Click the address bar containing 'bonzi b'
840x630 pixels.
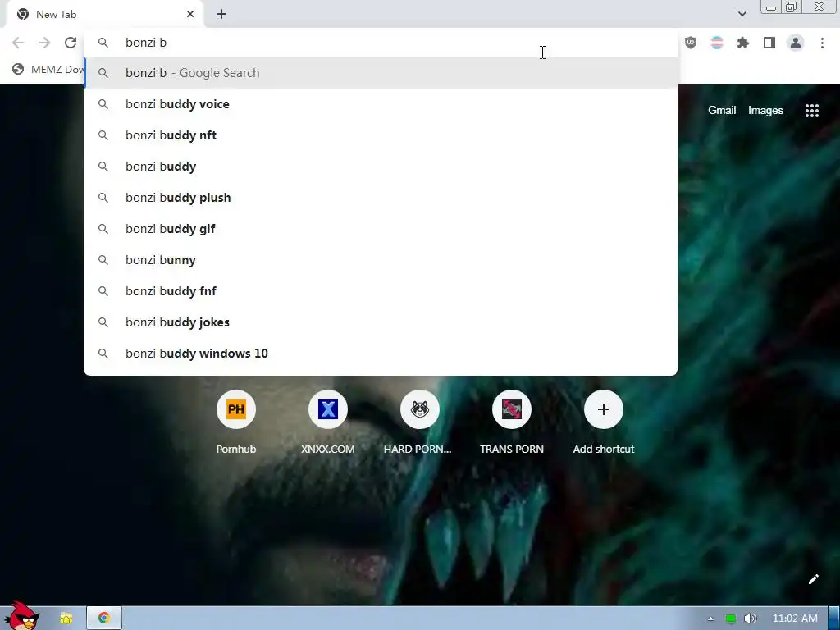click(x=381, y=43)
